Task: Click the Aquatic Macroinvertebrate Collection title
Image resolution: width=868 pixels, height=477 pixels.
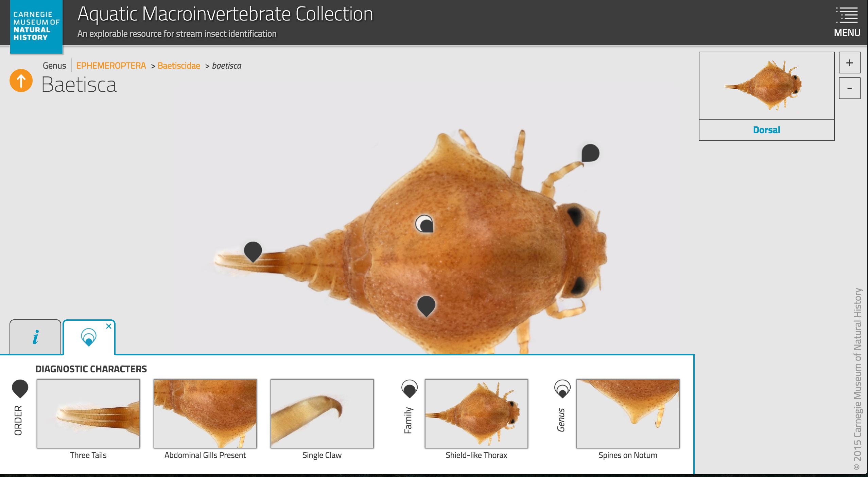Action: 225,14
